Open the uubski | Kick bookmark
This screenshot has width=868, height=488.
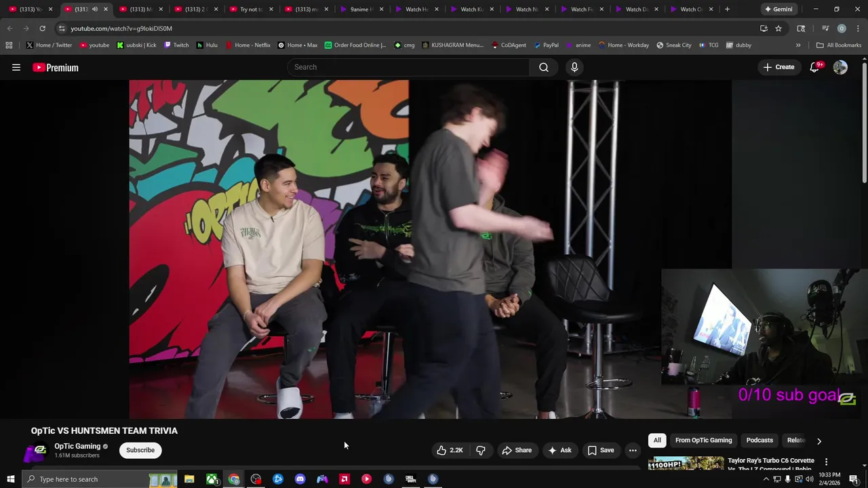click(x=136, y=45)
